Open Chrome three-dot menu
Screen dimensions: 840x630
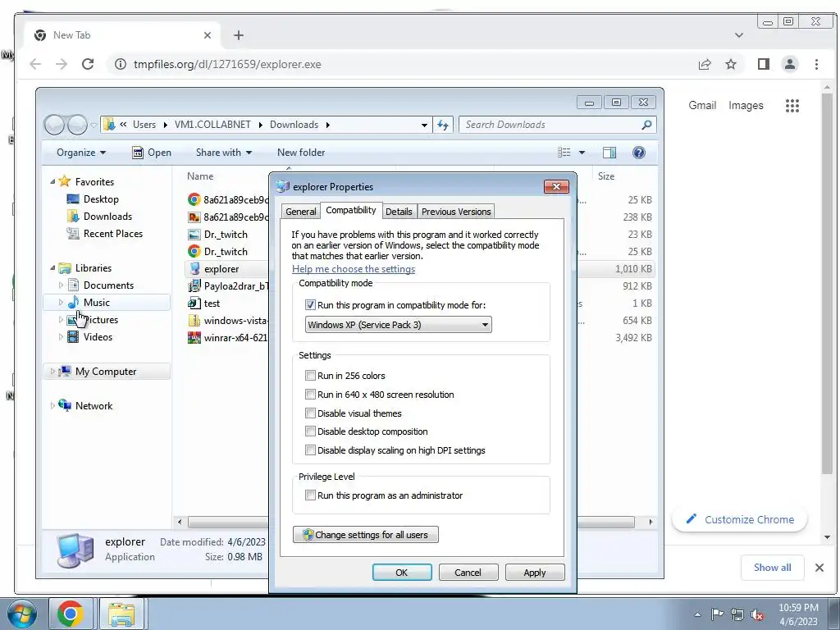[816, 64]
